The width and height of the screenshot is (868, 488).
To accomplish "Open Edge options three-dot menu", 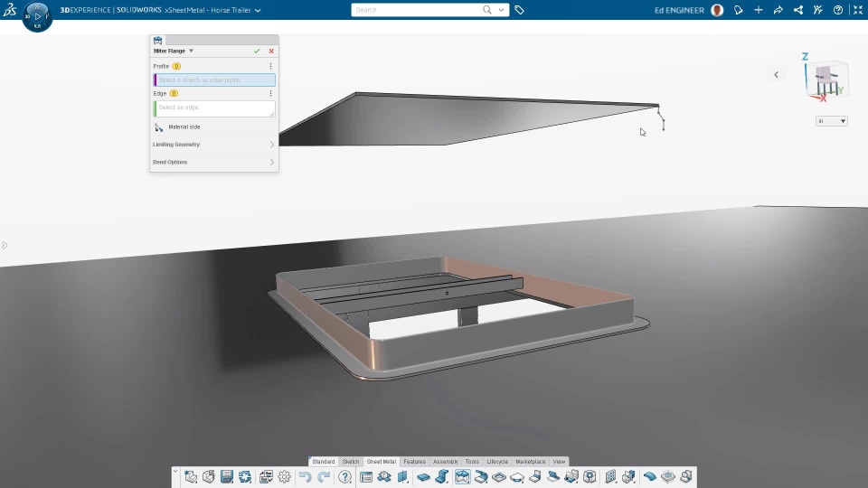I will (270, 93).
